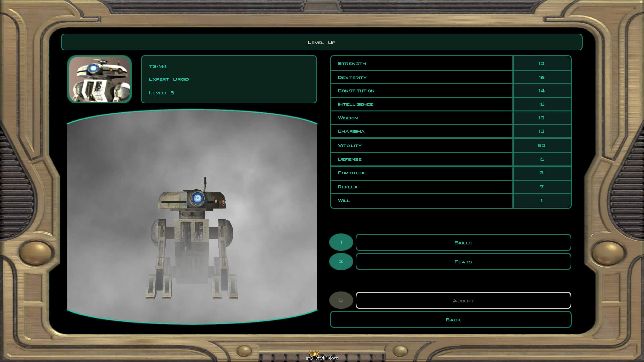Click greyed step 3 circle beside Accept
The image size is (644, 362).
[341, 300]
